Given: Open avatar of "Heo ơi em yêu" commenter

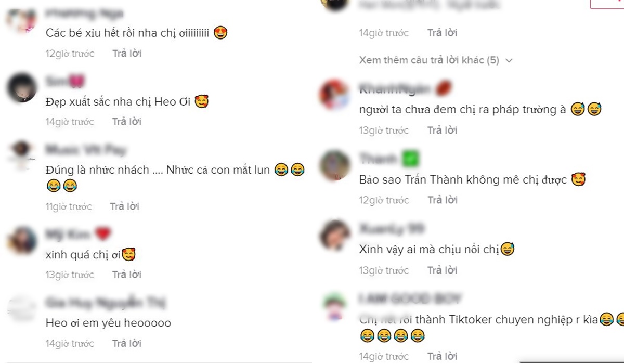Looking at the screenshot, I should [x=22, y=308].
